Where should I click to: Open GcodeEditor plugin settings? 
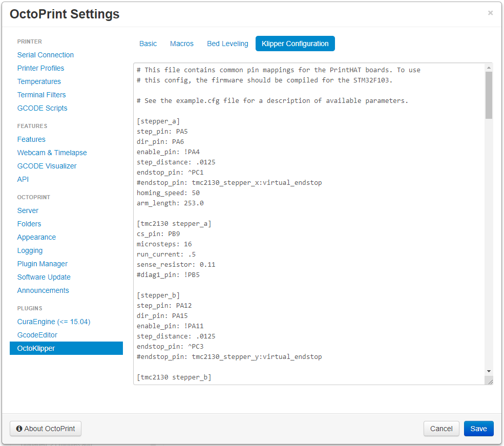(x=37, y=335)
